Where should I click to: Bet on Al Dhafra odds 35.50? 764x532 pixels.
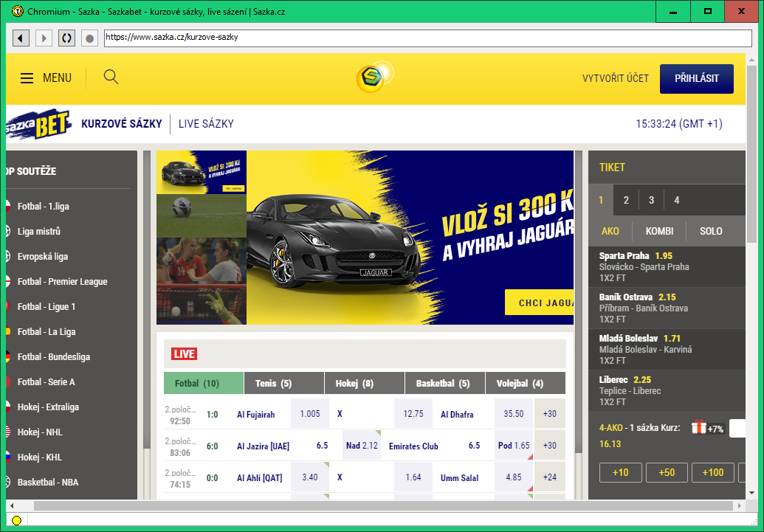(514, 414)
